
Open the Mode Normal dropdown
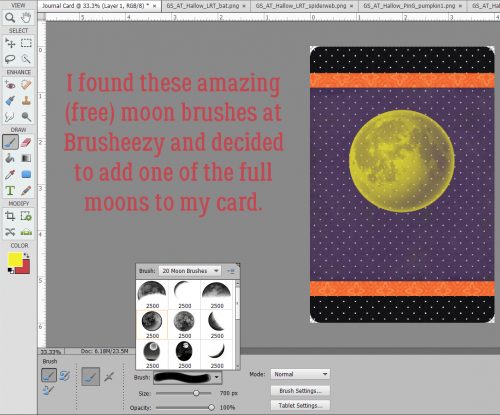(300, 374)
